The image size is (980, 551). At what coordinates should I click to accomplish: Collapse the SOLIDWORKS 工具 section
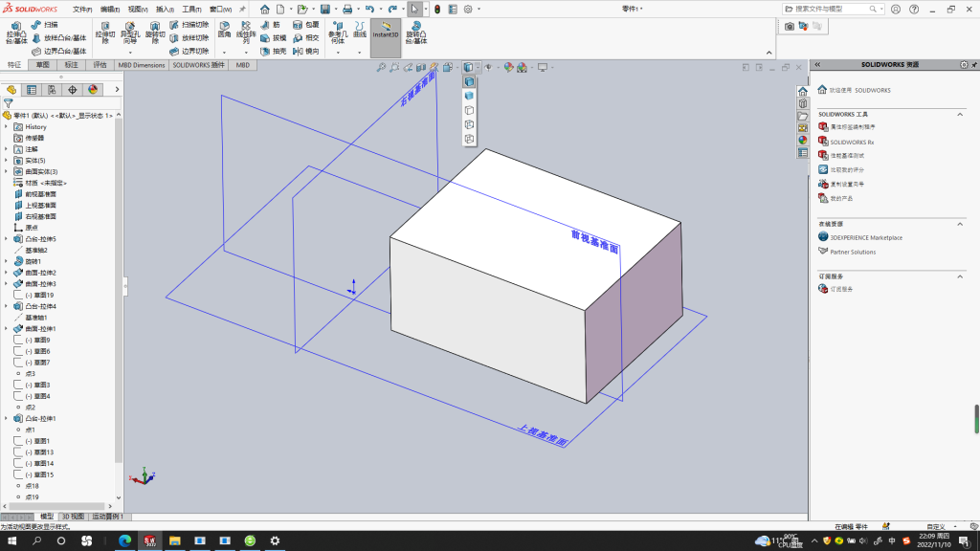coord(960,115)
